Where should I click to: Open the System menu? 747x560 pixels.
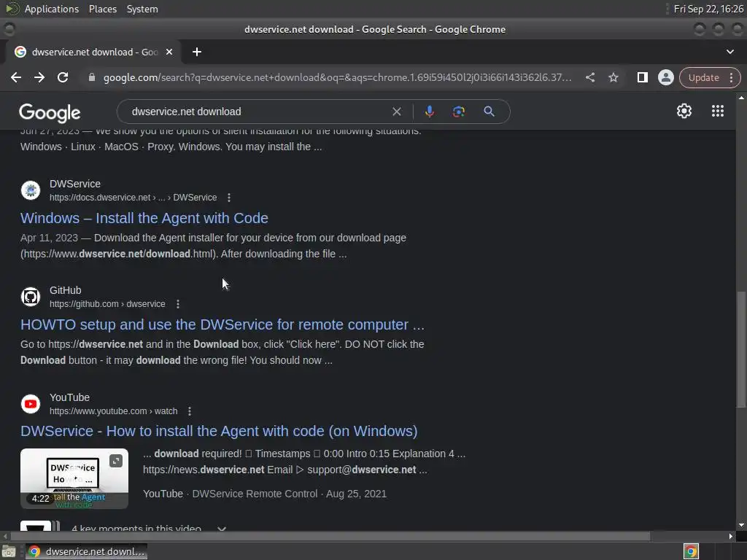142,9
